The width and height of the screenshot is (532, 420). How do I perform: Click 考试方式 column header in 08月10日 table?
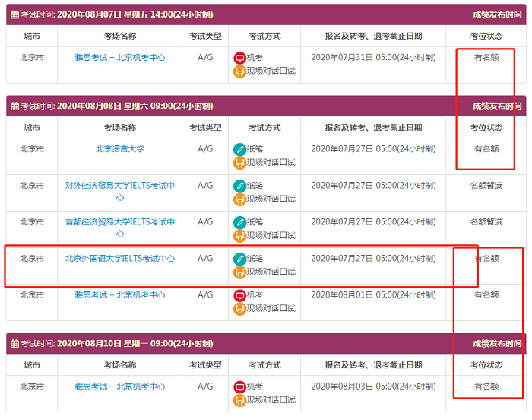click(x=264, y=365)
